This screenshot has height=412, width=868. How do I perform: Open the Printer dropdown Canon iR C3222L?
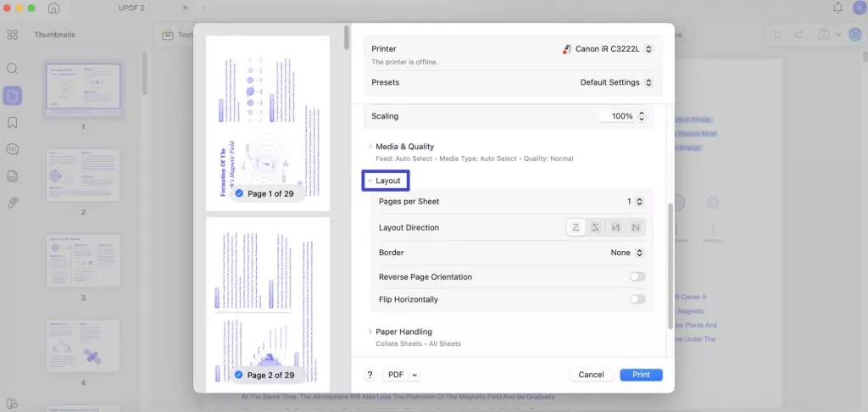pos(607,48)
